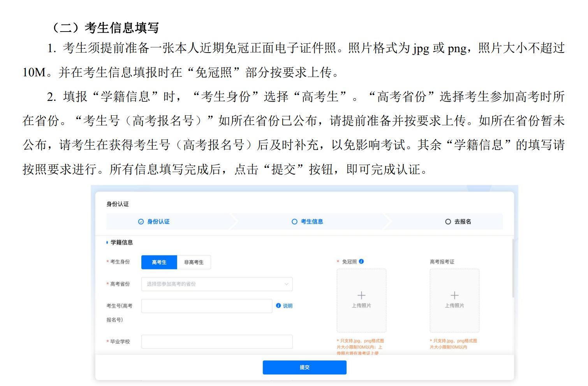Submit the form with 提交 button
The height and width of the screenshot is (386, 588).
(305, 367)
